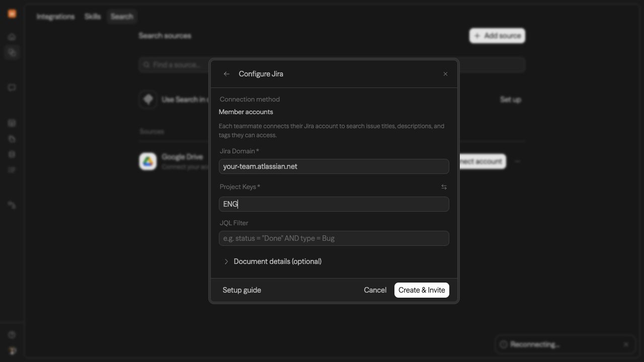Cancel the Jira configuration
The width and height of the screenshot is (644, 362).
tap(375, 290)
